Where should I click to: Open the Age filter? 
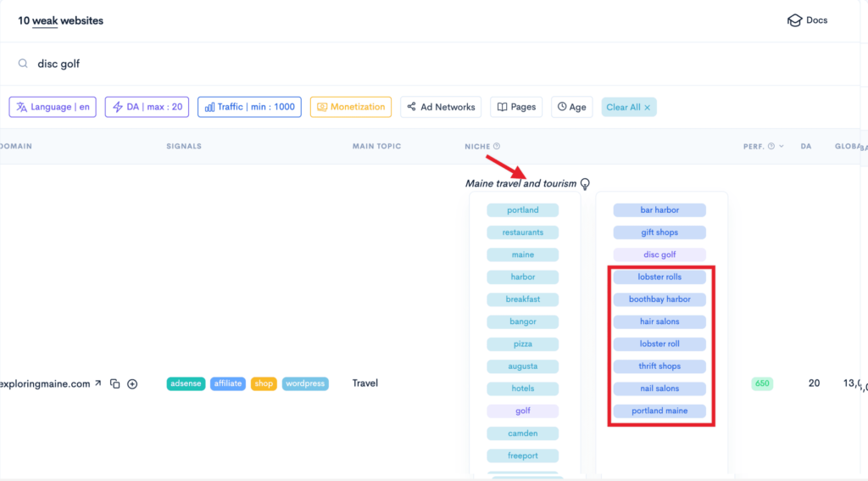[x=571, y=107]
